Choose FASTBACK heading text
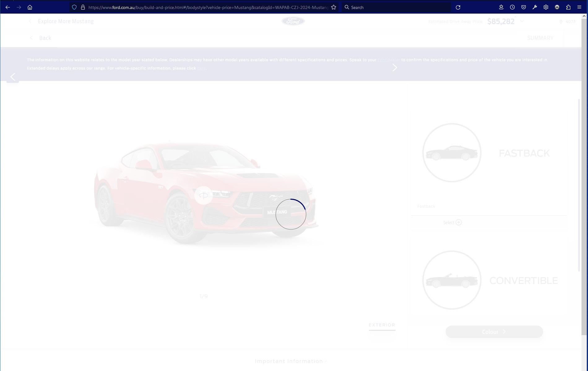The height and width of the screenshot is (371, 588). (524, 153)
